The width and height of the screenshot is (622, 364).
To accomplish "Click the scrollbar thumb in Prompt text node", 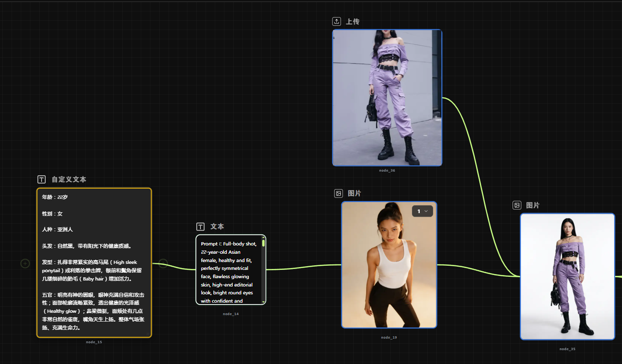I will pos(263,243).
